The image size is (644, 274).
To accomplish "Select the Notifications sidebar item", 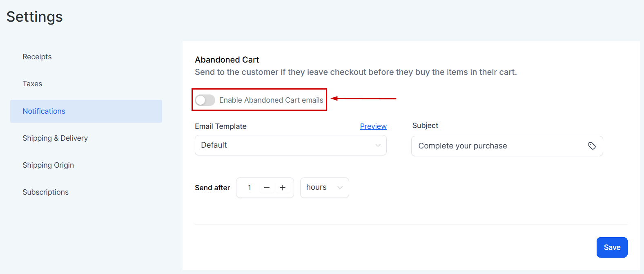I will [44, 111].
